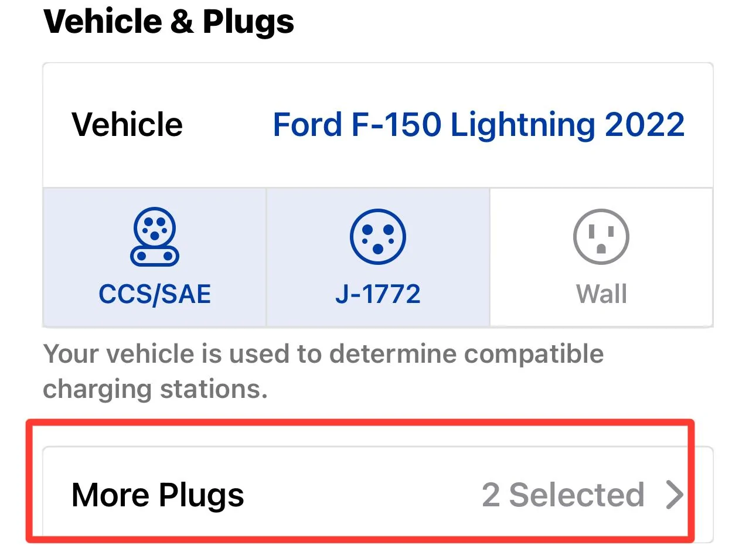Pick the gray wall socket icon
Viewport: 756px width, 545px height.
(x=601, y=237)
